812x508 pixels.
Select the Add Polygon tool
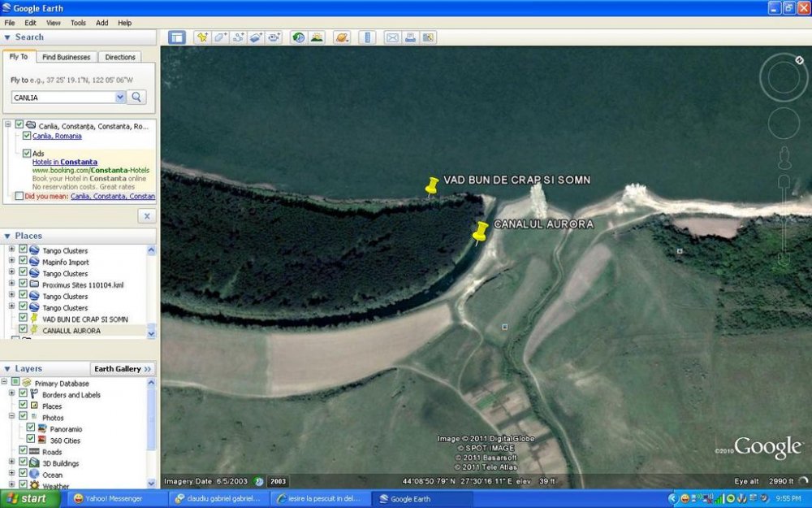[220, 37]
